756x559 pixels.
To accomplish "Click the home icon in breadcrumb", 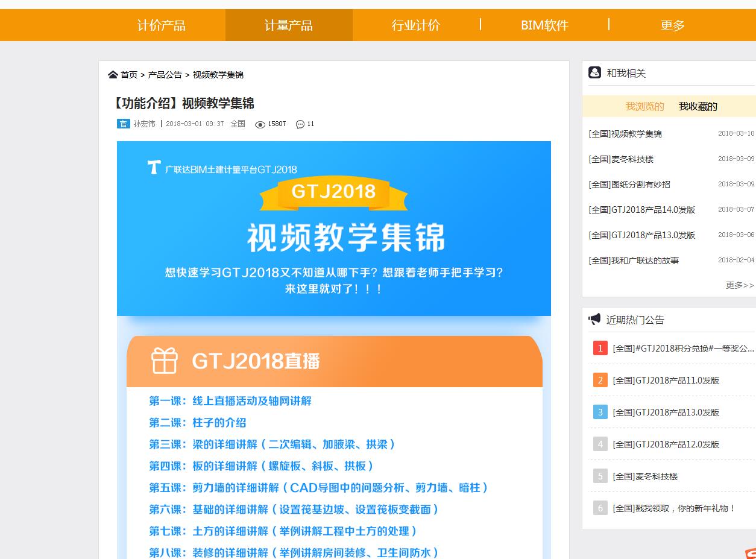I will (113, 75).
